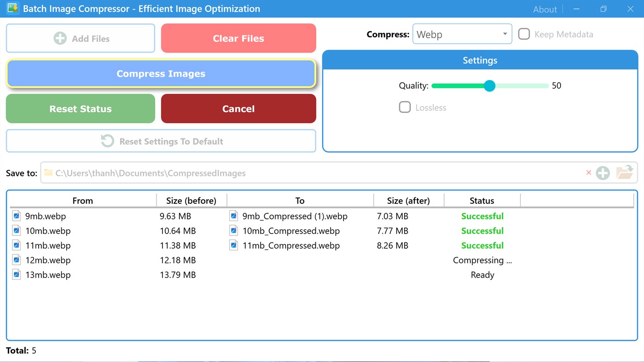Click the file icon for 9mb.webp
644x362 pixels.
click(17, 216)
